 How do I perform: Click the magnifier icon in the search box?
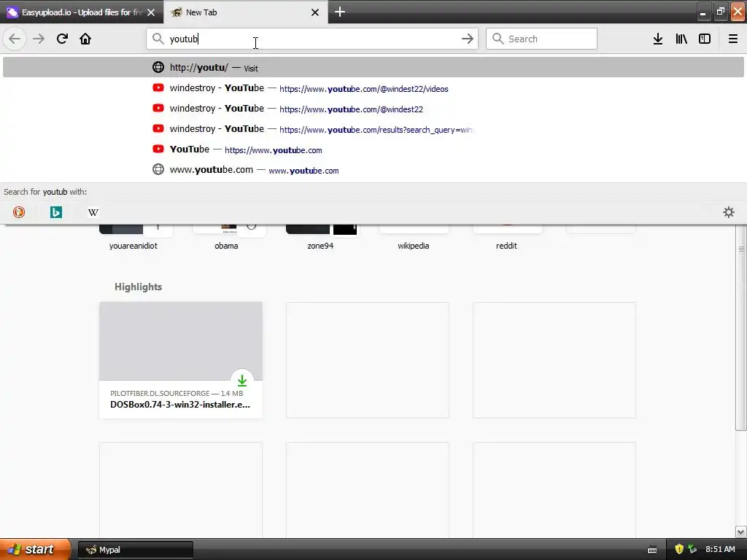(498, 39)
